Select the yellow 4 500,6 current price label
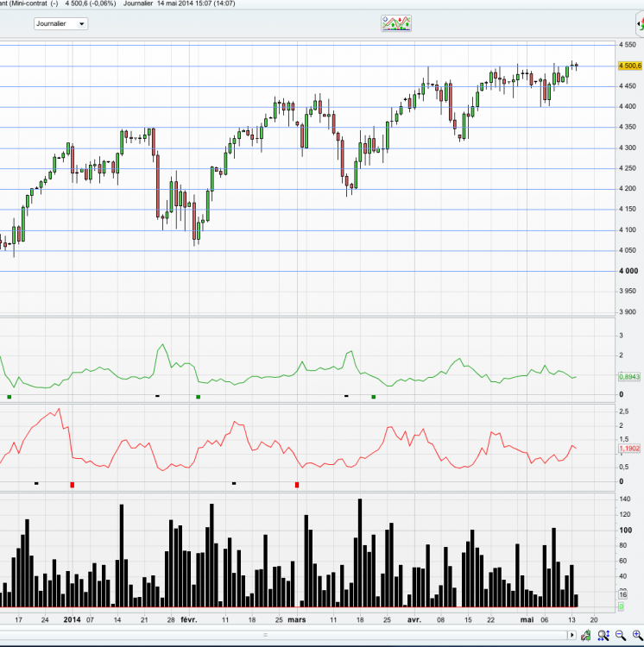This screenshot has height=647, width=644. [x=629, y=66]
